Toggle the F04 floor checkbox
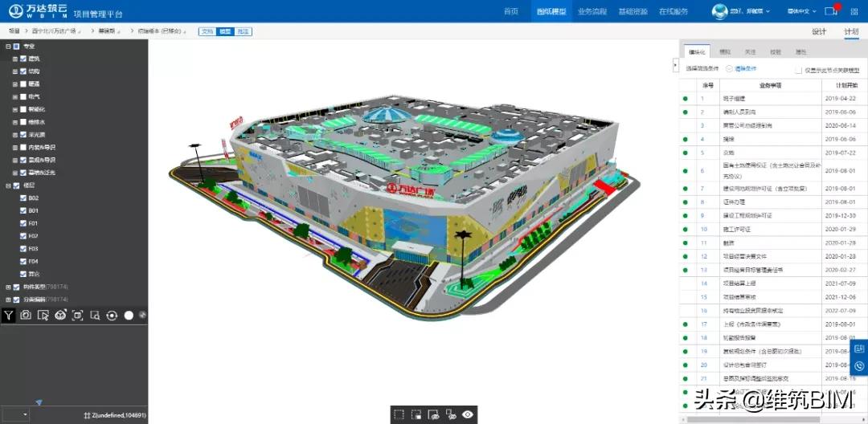 (23, 262)
